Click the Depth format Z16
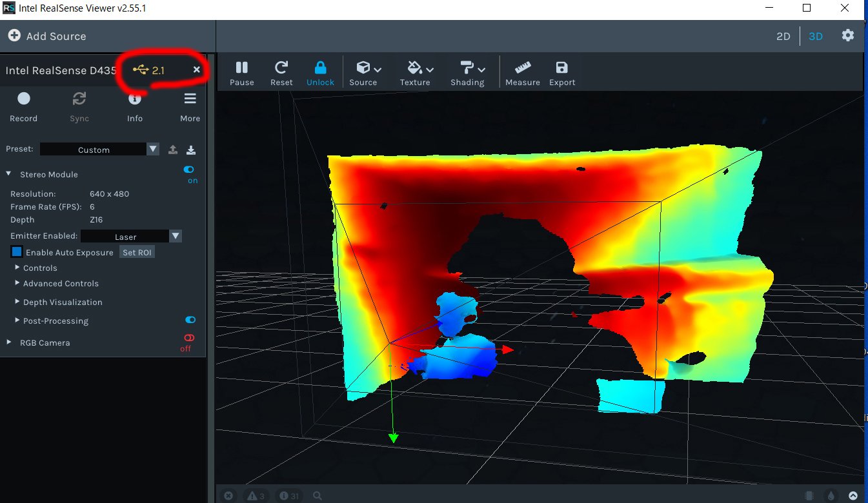This screenshot has height=503, width=868. (96, 220)
